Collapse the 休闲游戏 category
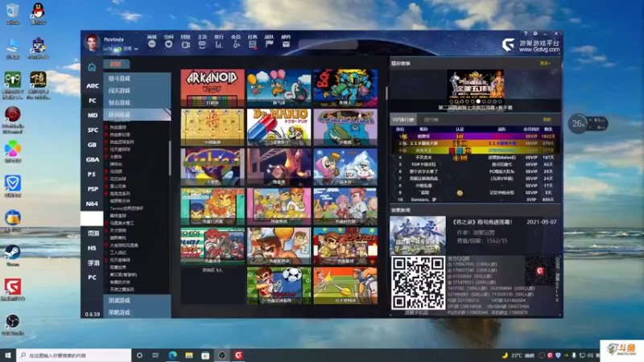Screen dimensions: 644x362 [137, 114]
